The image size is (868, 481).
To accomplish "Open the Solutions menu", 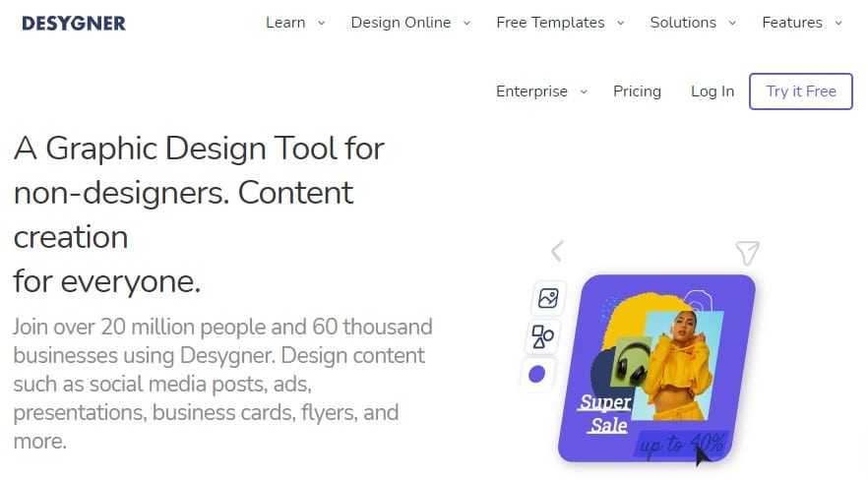I will click(683, 23).
